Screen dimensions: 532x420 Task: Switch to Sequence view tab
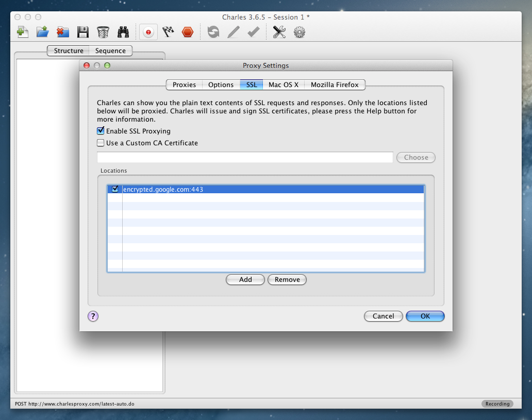tap(110, 51)
